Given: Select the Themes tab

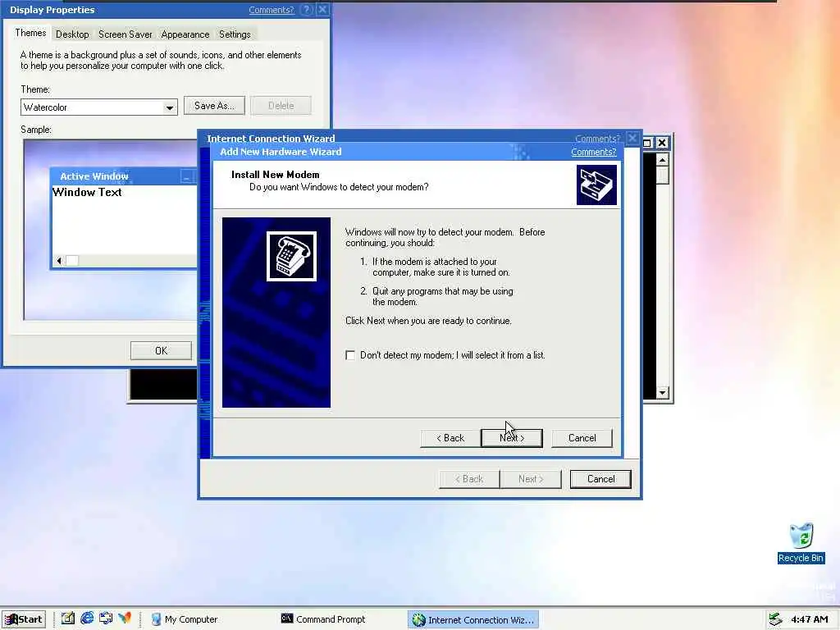Looking at the screenshot, I should pyautogui.click(x=30, y=33).
